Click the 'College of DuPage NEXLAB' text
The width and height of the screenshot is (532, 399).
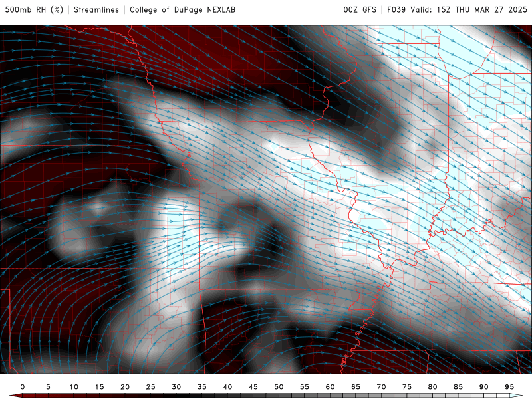click(x=182, y=9)
